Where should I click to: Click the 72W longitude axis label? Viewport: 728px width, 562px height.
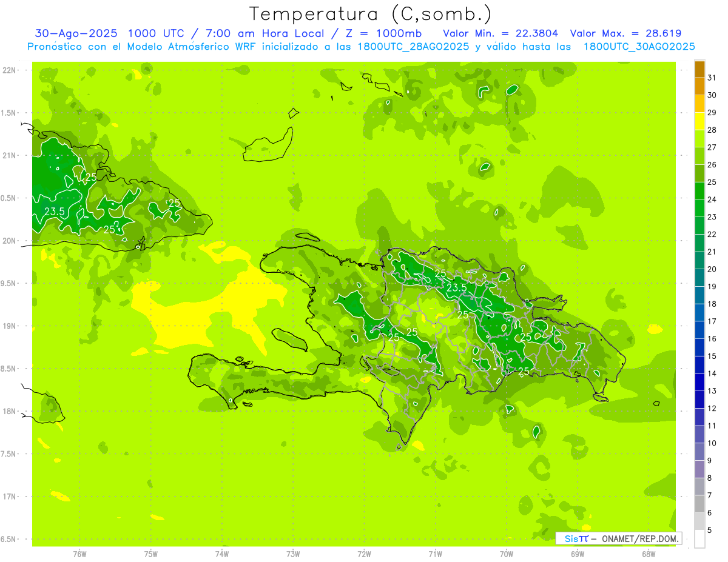click(x=364, y=554)
